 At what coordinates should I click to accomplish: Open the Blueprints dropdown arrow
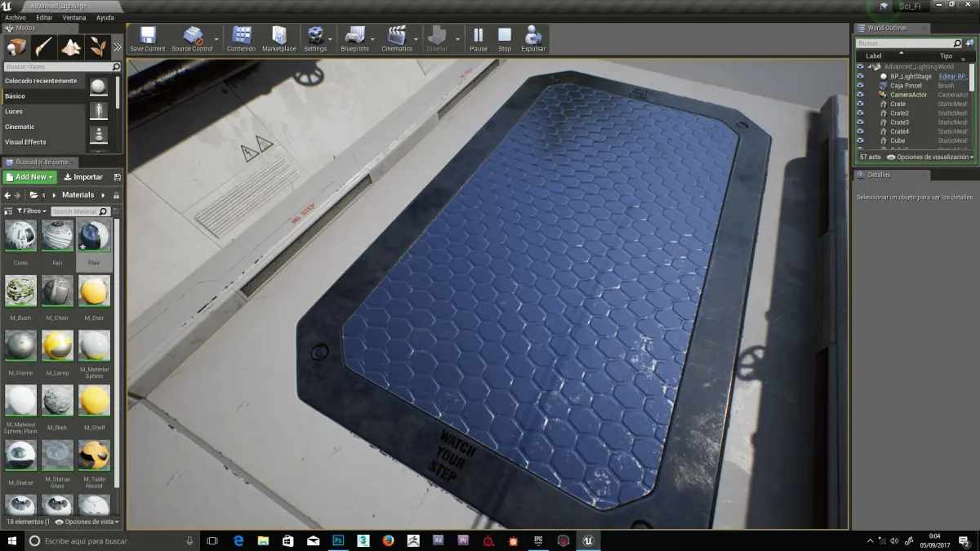tap(373, 39)
